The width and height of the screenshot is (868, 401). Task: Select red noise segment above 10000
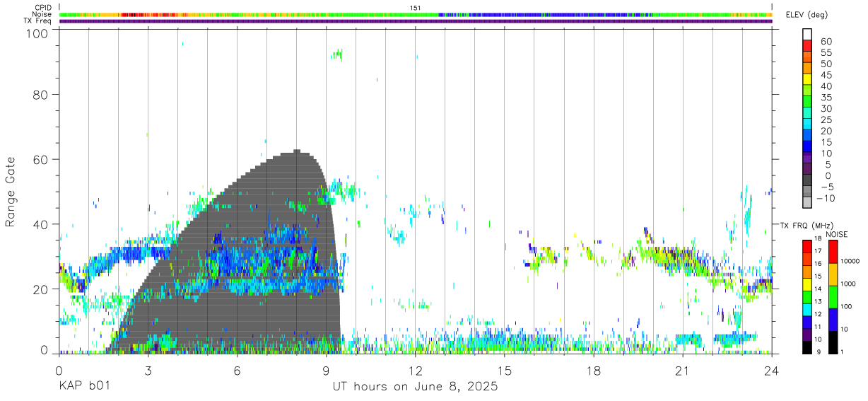(x=834, y=252)
